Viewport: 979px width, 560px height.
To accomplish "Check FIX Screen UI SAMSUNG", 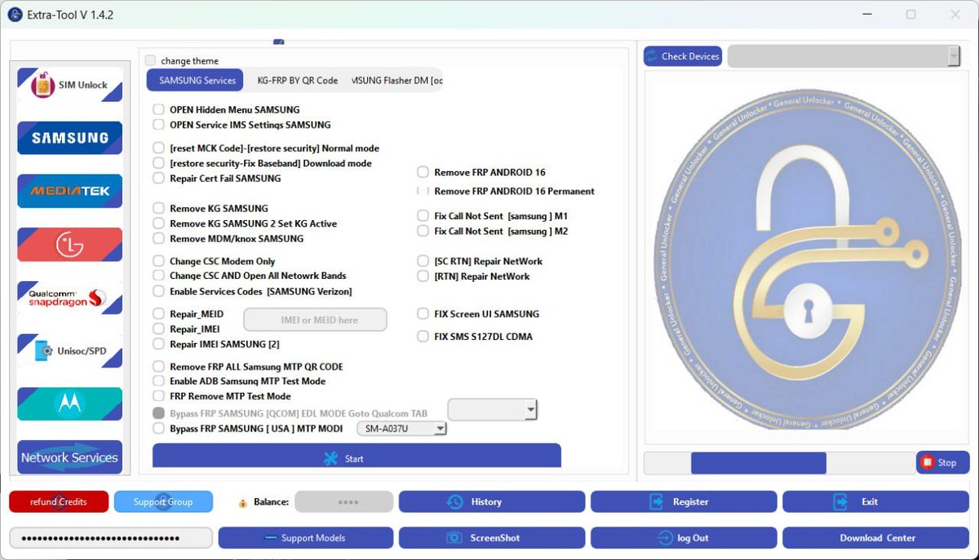I will pyautogui.click(x=423, y=314).
